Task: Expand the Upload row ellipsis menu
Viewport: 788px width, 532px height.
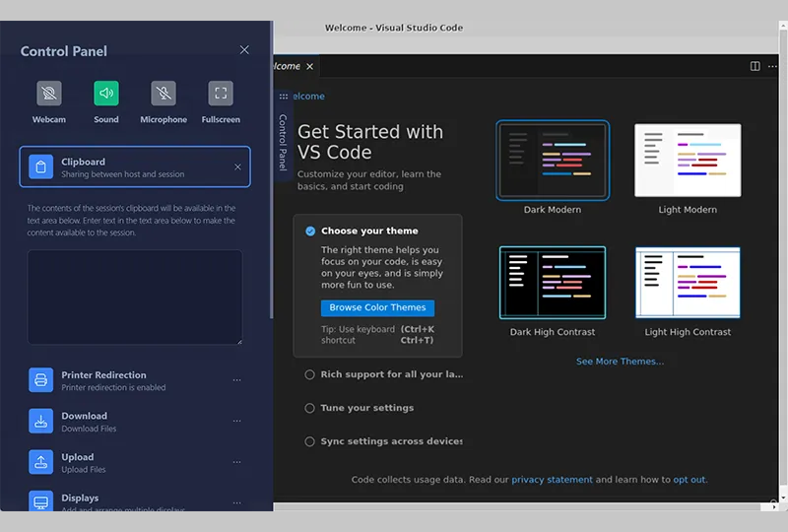Action: 236,462
